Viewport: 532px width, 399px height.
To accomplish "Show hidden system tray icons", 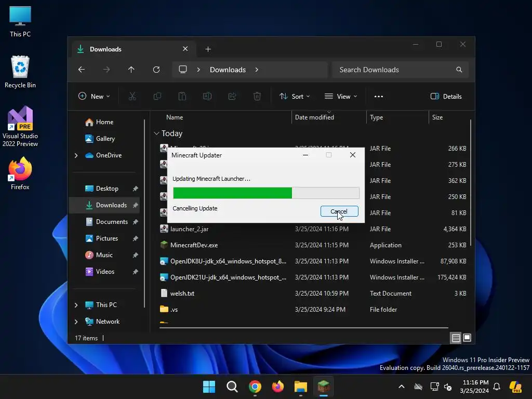I will [x=402, y=387].
